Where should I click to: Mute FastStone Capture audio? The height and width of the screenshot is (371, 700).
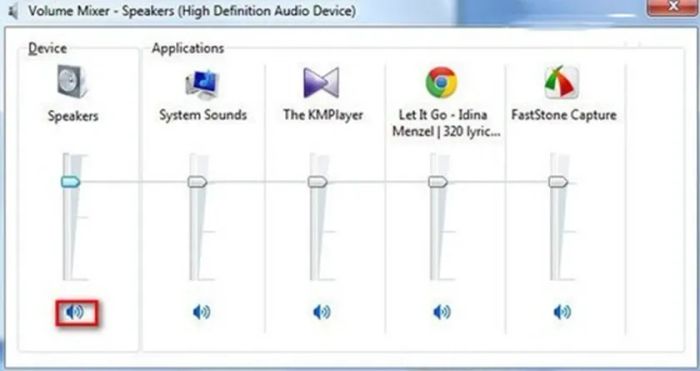[x=562, y=312]
